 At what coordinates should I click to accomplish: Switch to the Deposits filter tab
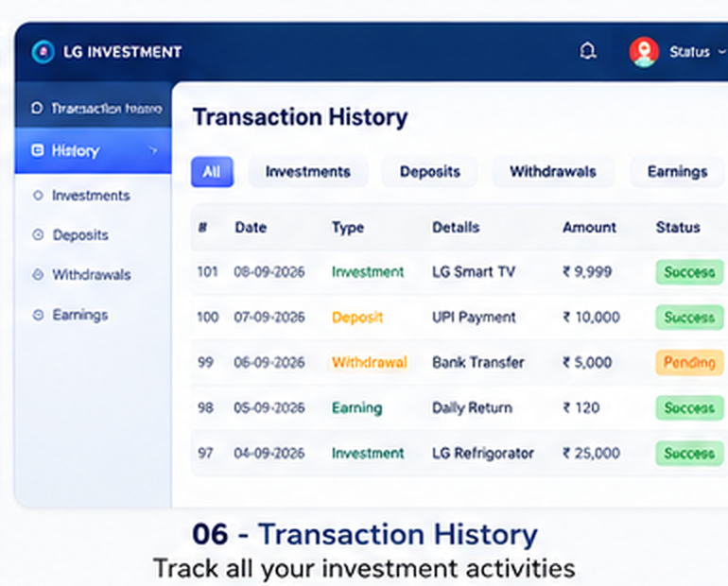coord(430,172)
